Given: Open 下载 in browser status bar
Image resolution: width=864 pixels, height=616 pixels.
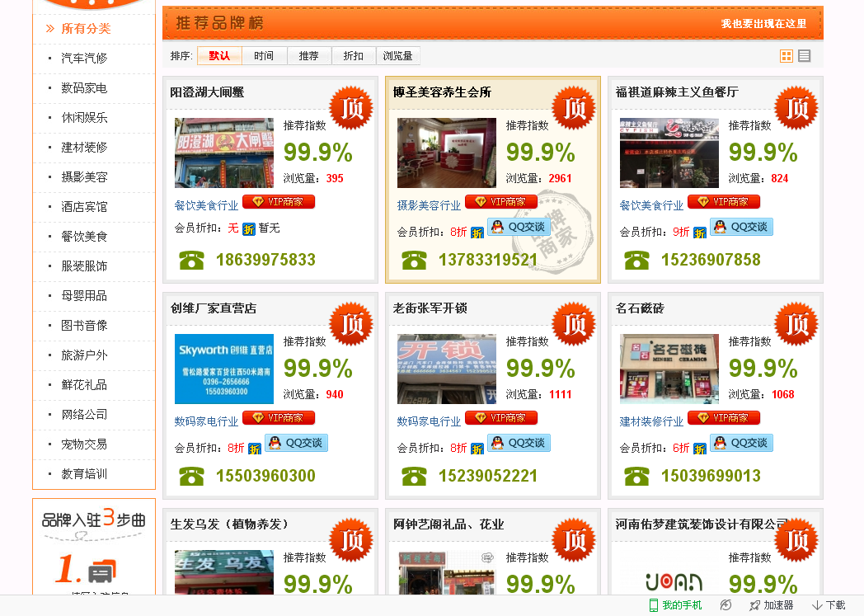Looking at the screenshot, I should pyautogui.click(x=829, y=605).
